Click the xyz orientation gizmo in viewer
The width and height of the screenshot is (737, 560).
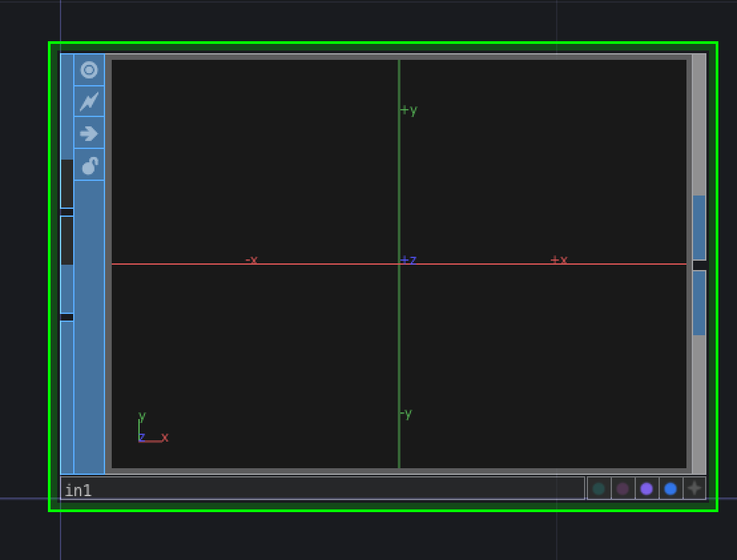pyautogui.click(x=153, y=427)
